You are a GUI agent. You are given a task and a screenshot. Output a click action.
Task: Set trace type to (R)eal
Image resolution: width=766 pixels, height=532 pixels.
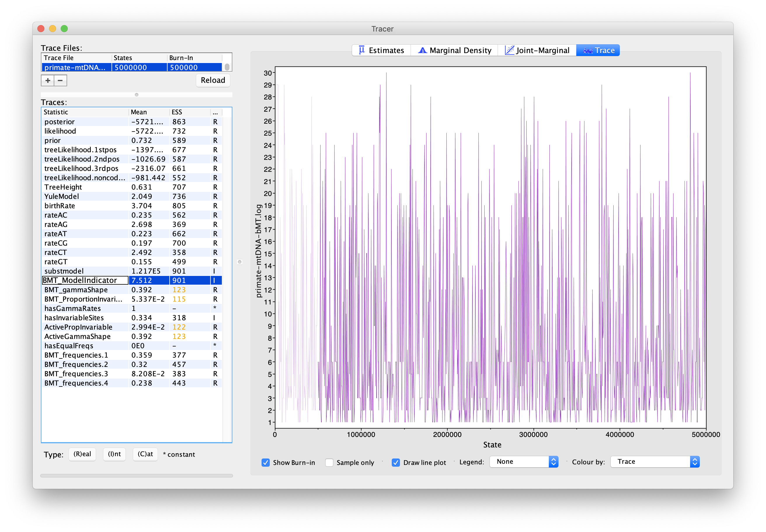pyautogui.click(x=82, y=454)
